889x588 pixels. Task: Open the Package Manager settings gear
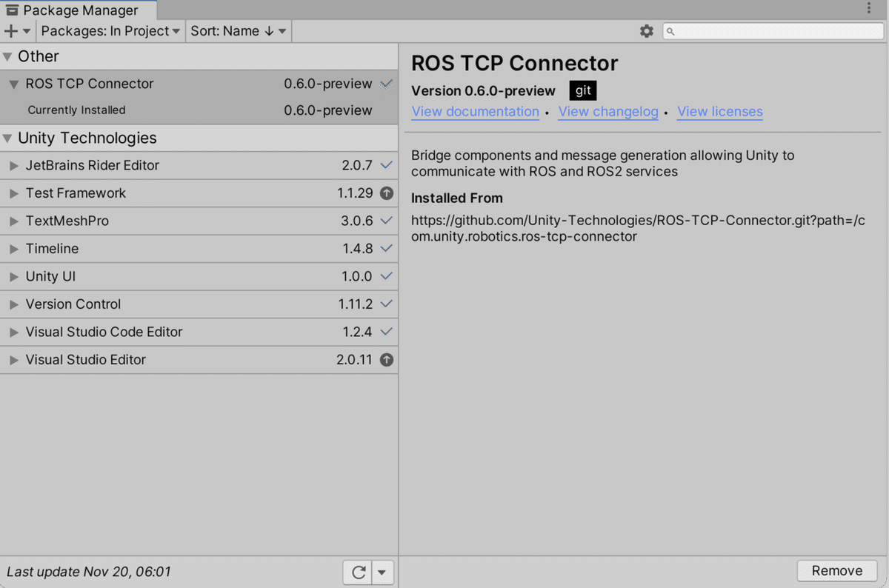647,31
